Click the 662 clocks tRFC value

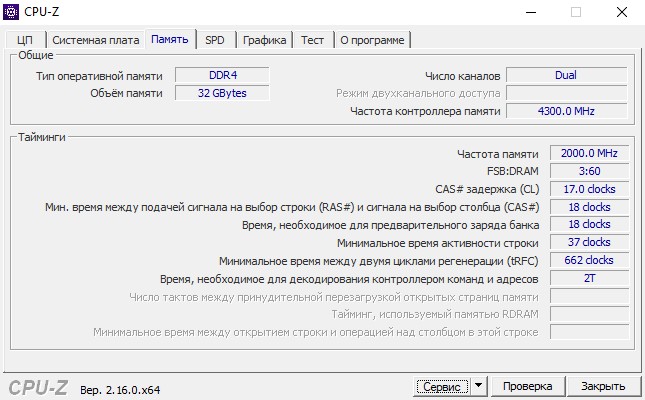click(x=589, y=260)
